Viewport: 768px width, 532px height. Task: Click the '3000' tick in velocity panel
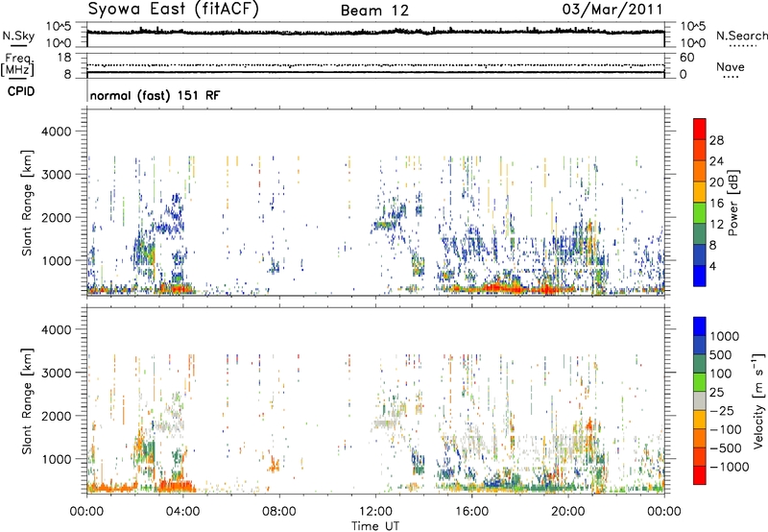[57, 373]
